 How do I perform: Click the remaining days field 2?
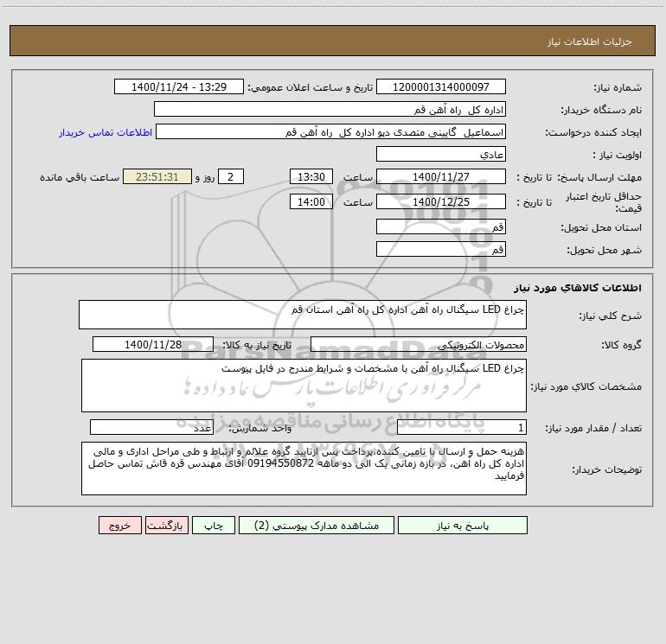(x=231, y=177)
